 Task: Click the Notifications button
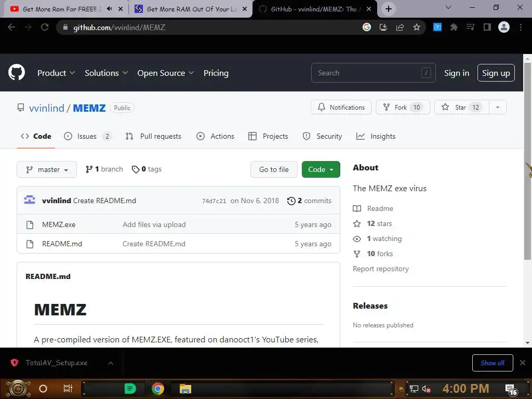341,107
